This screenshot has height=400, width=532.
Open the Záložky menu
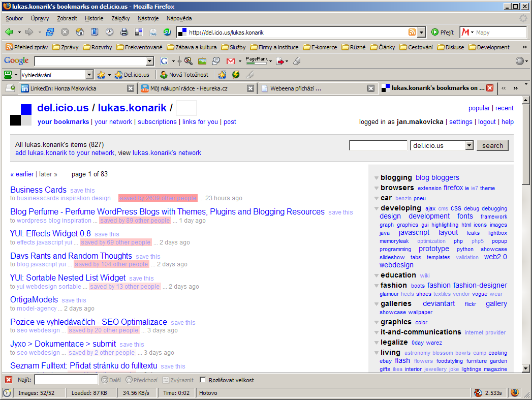tap(120, 18)
